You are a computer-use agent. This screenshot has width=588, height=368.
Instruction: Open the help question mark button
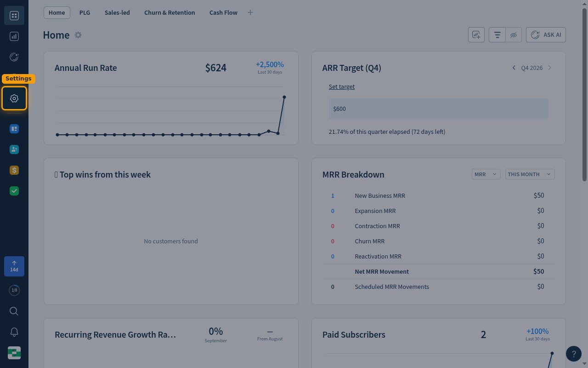[x=574, y=353]
